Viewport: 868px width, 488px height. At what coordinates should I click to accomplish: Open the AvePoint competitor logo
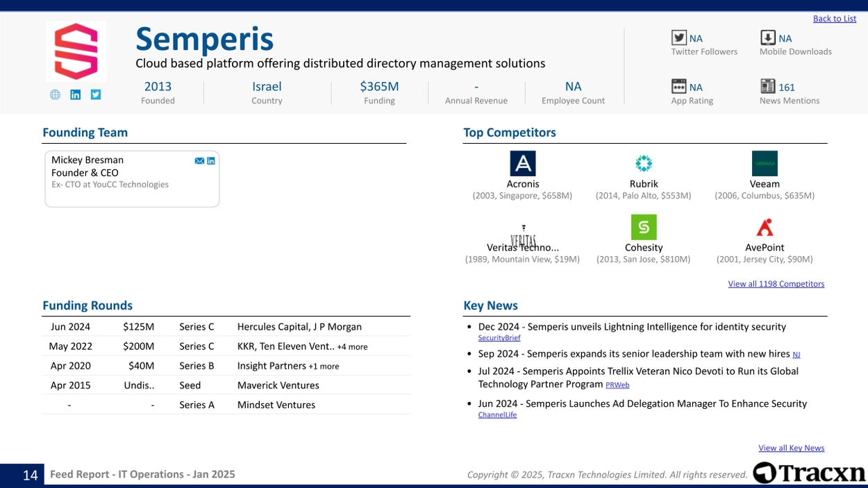click(765, 227)
